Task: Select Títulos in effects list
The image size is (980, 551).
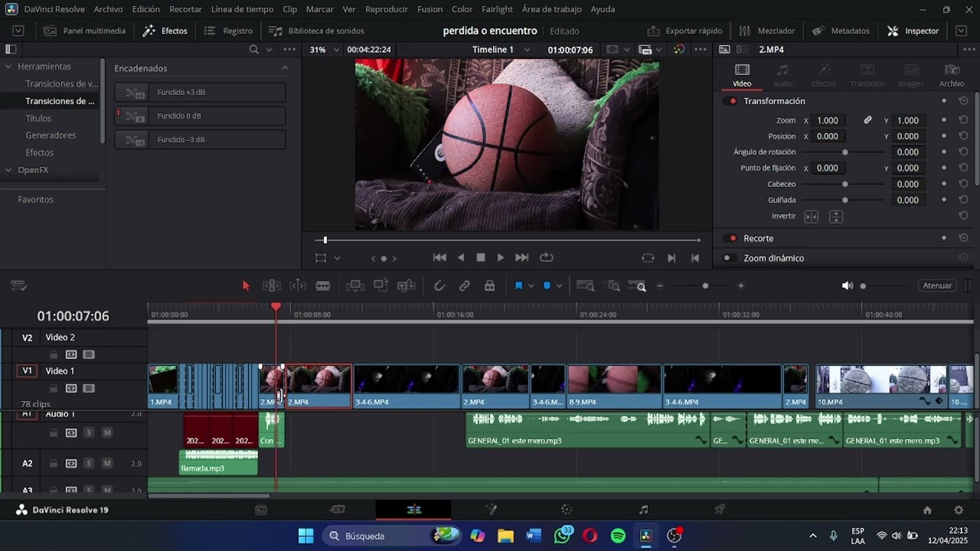Action: click(38, 119)
